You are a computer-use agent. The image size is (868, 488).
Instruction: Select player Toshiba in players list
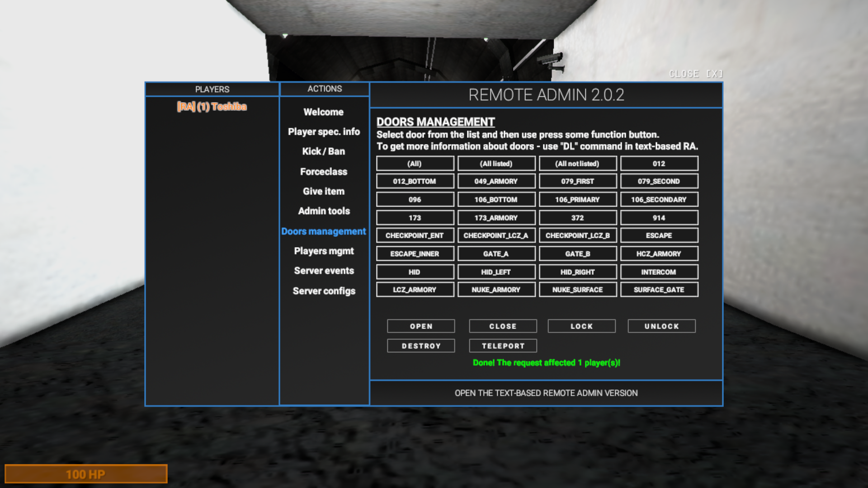(x=212, y=107)
